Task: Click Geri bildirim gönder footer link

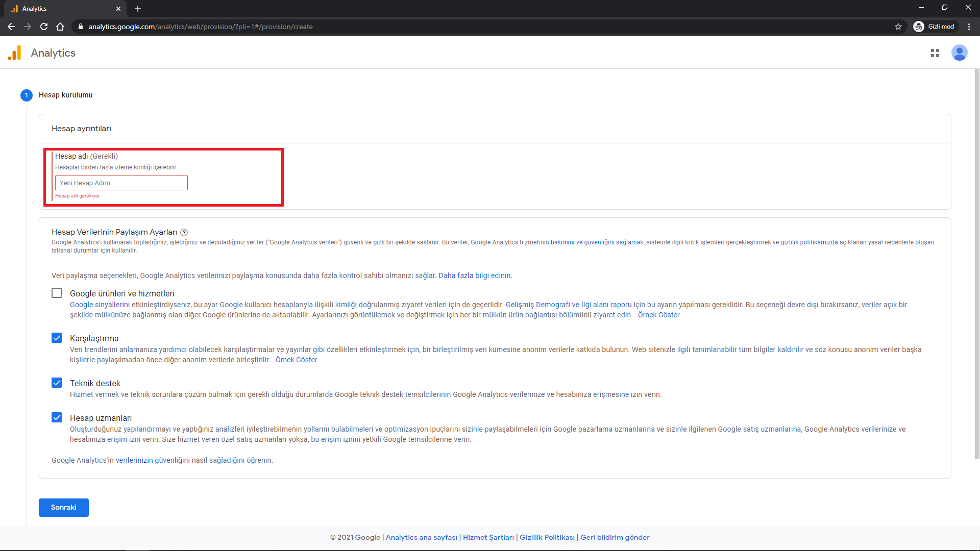Action: coord(615,537)
